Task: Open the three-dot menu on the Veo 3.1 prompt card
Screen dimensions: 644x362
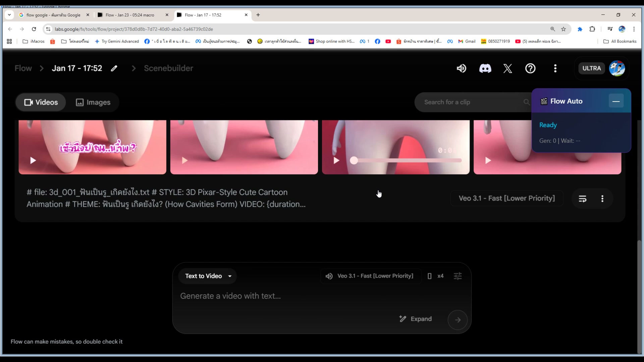Action: click(602, 198)
